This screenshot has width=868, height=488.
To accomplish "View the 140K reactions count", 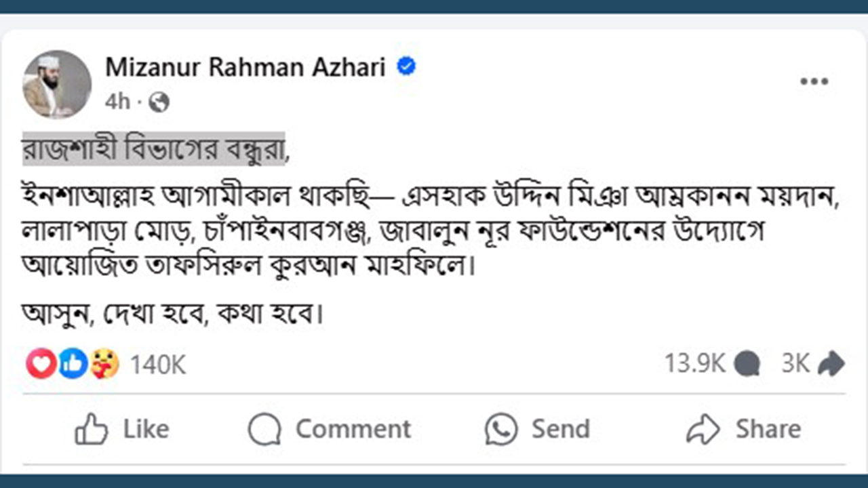I will tap(158, 365).
